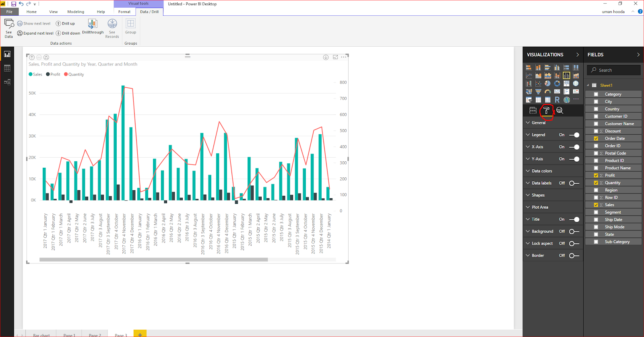Open the Quick Access Toolbar dropdown
Viewport: 644px width, 337px height.
[x=35, y=4]
